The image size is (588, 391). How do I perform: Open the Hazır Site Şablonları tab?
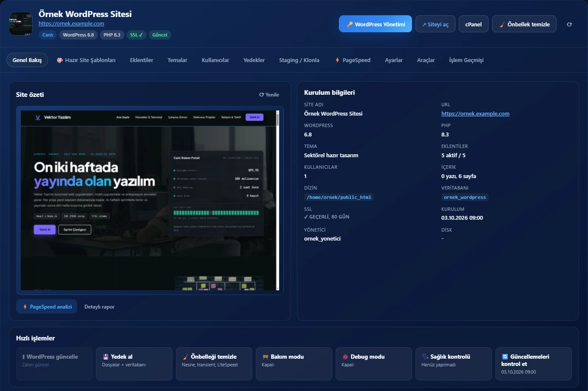pos(86,60)
